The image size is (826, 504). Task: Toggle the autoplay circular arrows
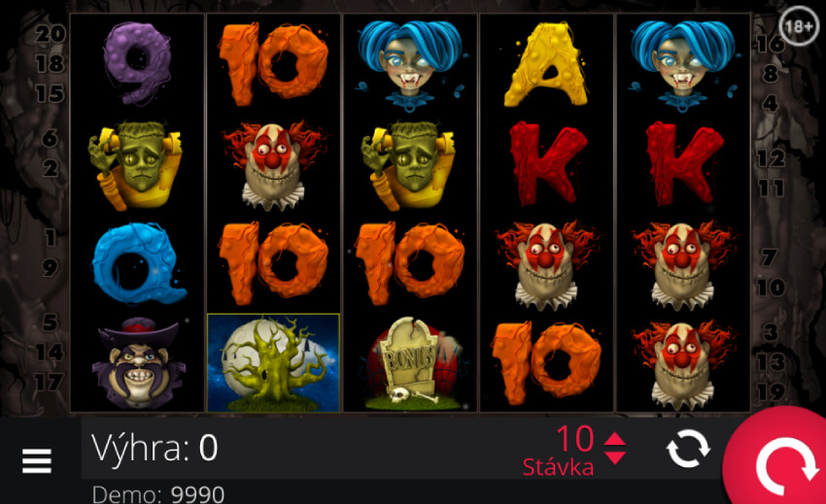pos(688,450)
